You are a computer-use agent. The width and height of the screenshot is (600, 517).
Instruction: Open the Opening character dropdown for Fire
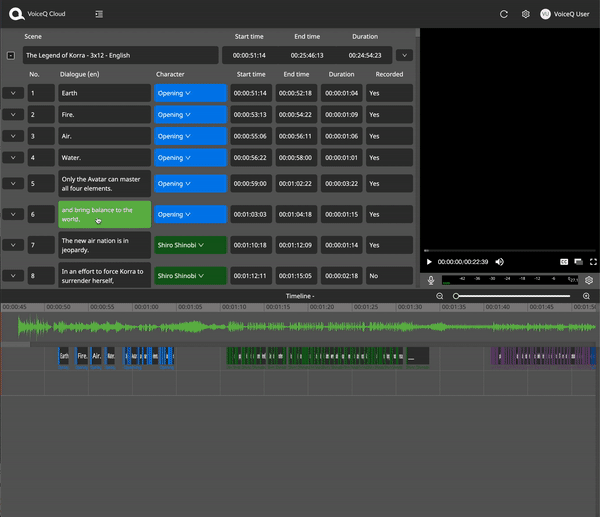190,114
